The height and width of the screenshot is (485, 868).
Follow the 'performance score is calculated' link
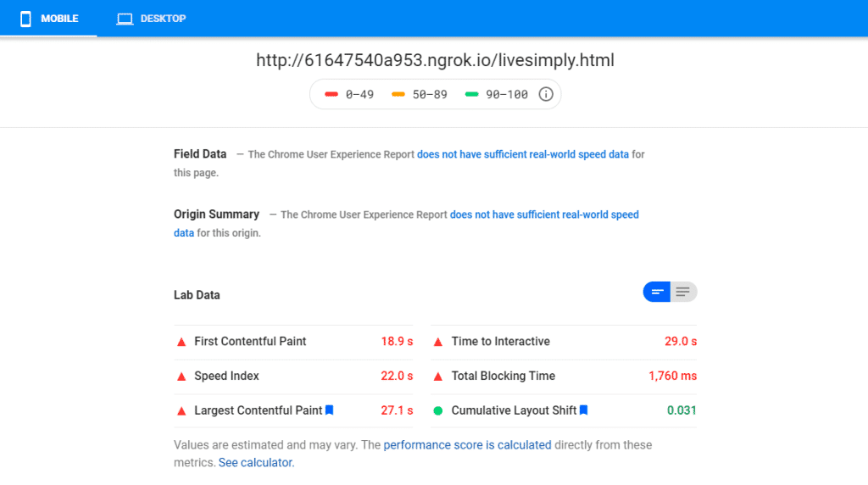tap(467, 444)
